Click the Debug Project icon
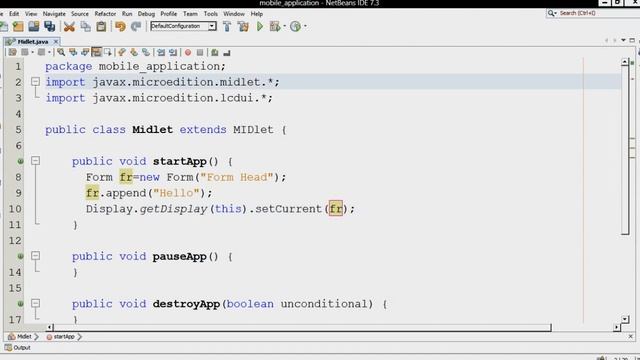This screenshot has width=640, height=360. coord(275,27)
